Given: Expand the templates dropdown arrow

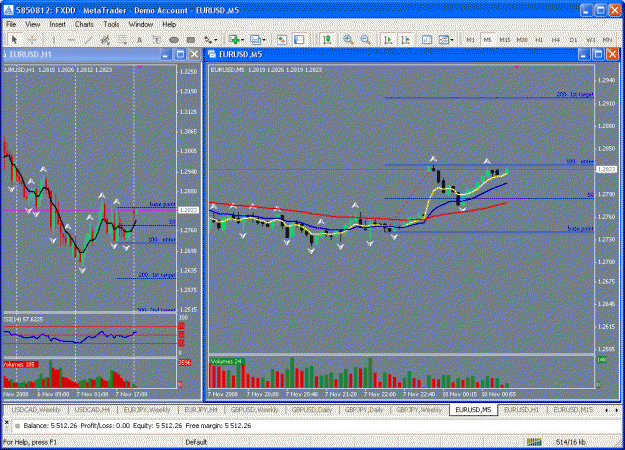Looking at the screenshot, I should 452,40.
